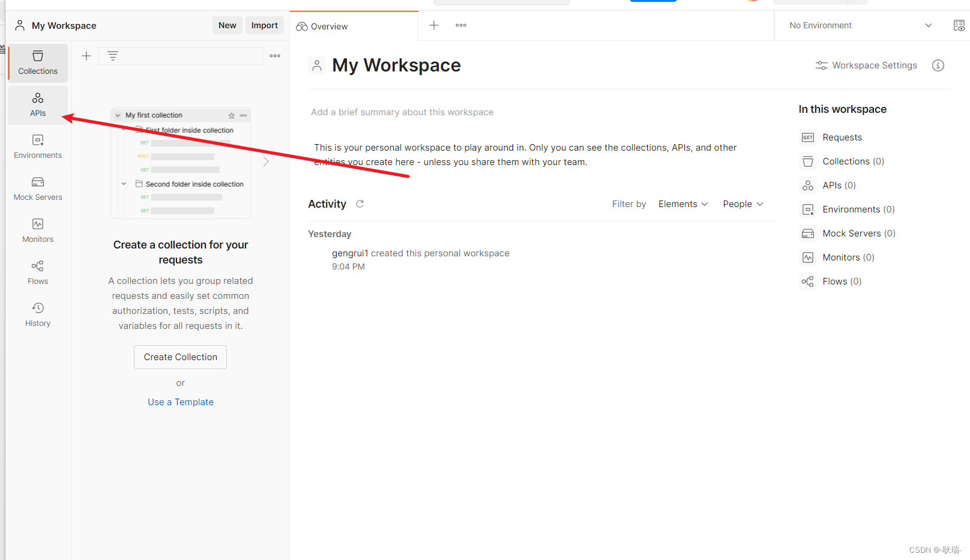Switch to the Overview tab
970x560 pixels.
354,26
